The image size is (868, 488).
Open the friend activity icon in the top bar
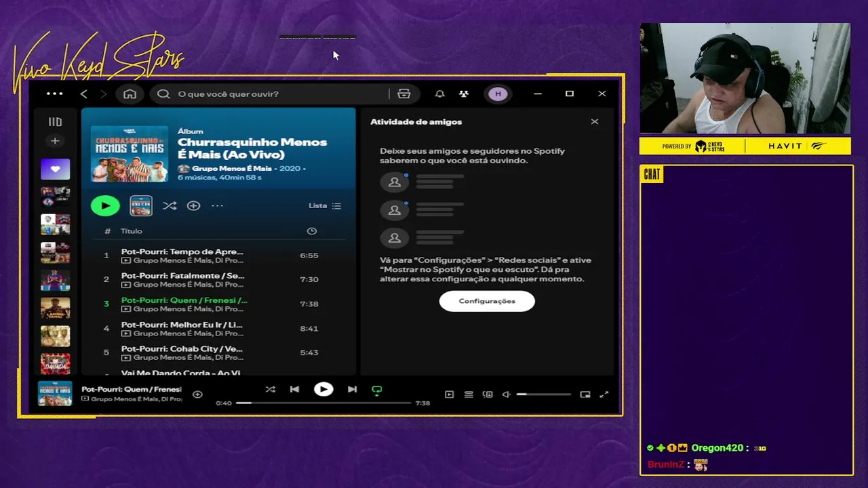[x=464, y=94]
